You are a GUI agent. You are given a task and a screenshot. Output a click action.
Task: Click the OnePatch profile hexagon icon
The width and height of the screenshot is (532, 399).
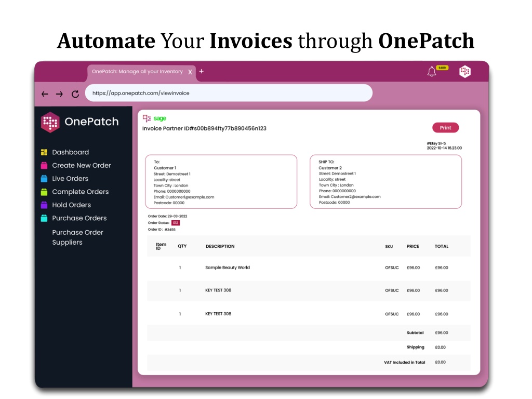pyautogui.click(x=464, y=72)
